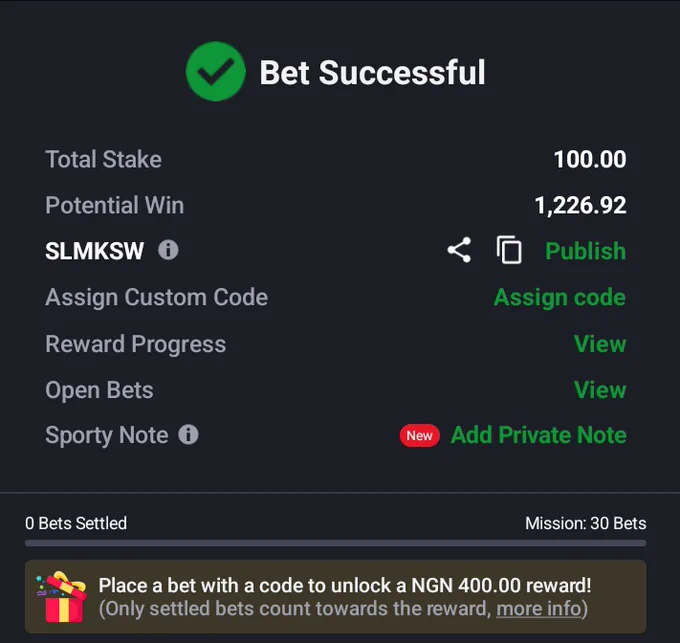This screenshot has width=680, height=643.
Task: Click the green checkmark success icon
Action: coord(216,72)
